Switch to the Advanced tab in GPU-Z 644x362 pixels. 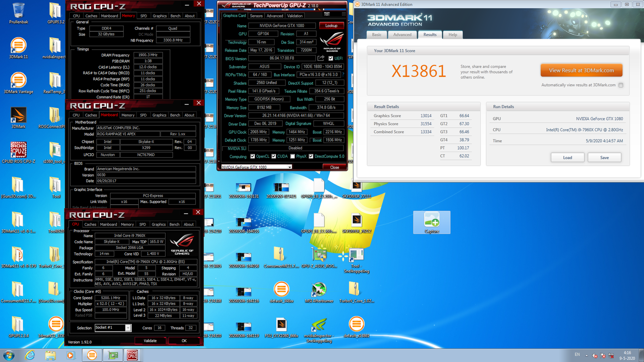(275, 16)
